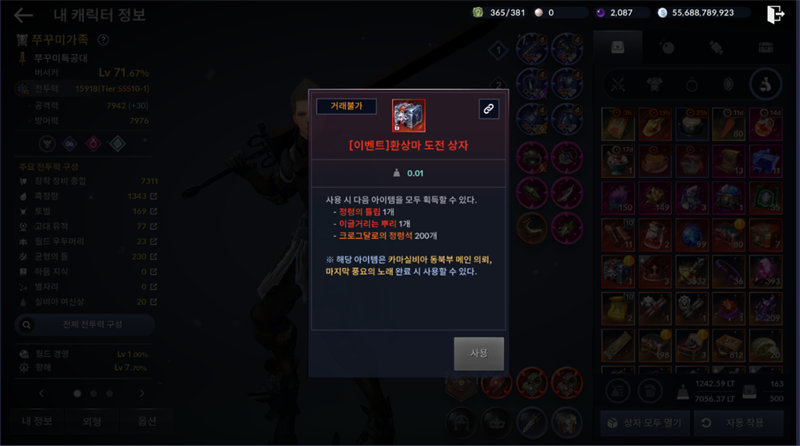The height and width of the screenshot is (446, 800).
Task: Open the 전체 전투력 구성 search button
Action: coord(85,325)
